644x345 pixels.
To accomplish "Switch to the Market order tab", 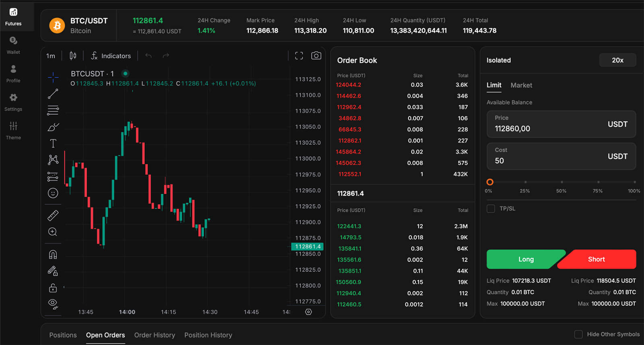I will pyautogui.click(x=521, y=85).
